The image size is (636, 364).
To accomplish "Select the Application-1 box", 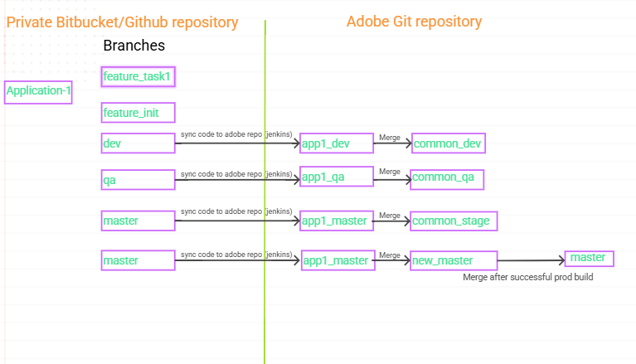I will tap(38, 92).
